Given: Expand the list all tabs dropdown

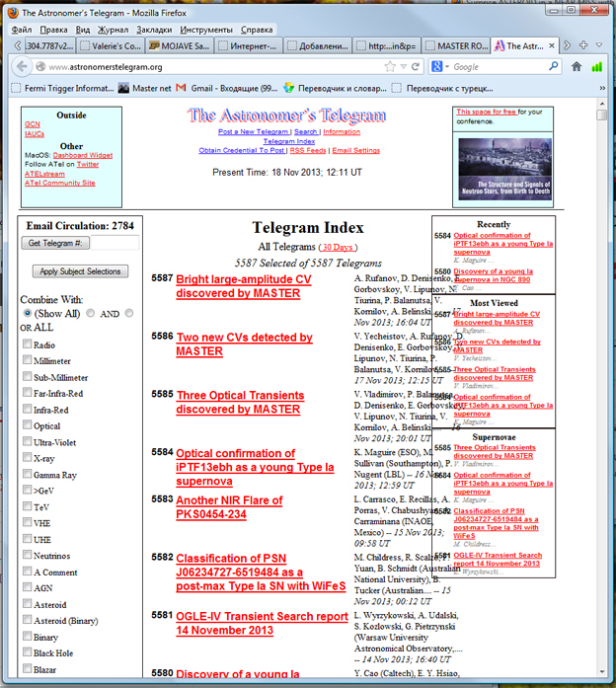Looking at the screenshot, I should pyautogui.click(x=601, y=45).
